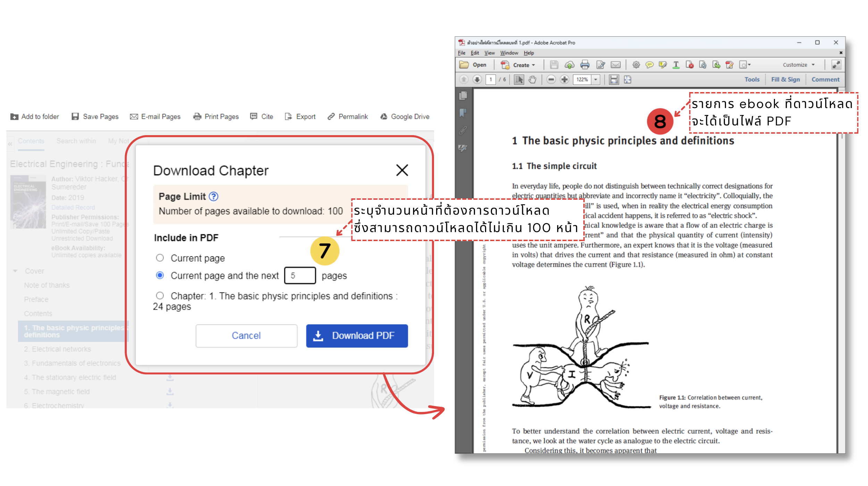Click E-mail Pages in ebook toolbar

[155, 117]
